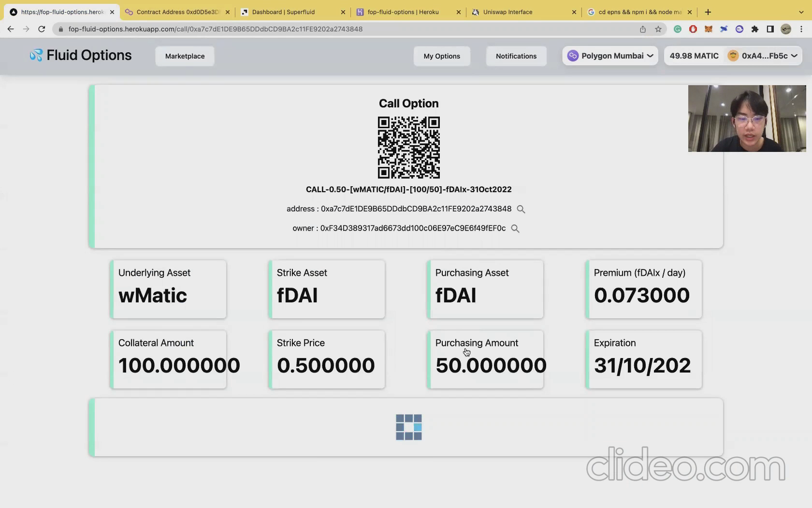This screenshot has width=812, height=508.
Task: Open the extensions puzzle menu
Action: click(755, 29)
